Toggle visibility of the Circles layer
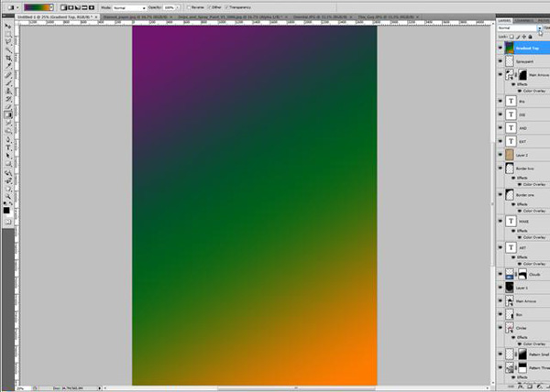Image resolution: width=550 pixels, height=392 pixels. click(500, 328)
